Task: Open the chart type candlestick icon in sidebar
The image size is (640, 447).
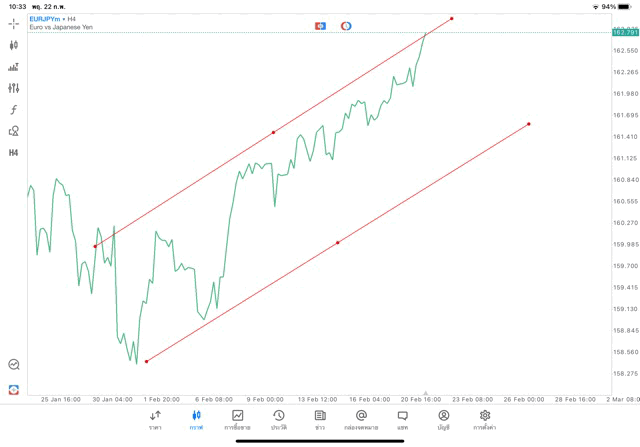Action: point(13,45)
